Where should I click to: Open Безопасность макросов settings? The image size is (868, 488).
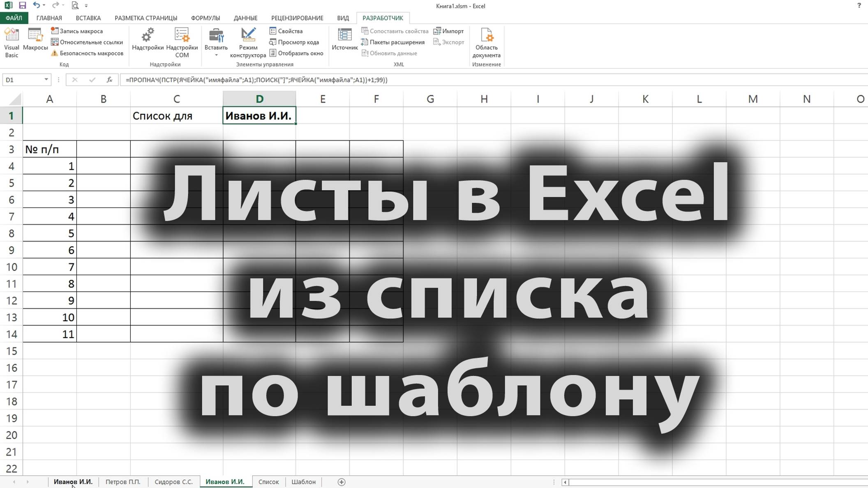pos(88,53)
